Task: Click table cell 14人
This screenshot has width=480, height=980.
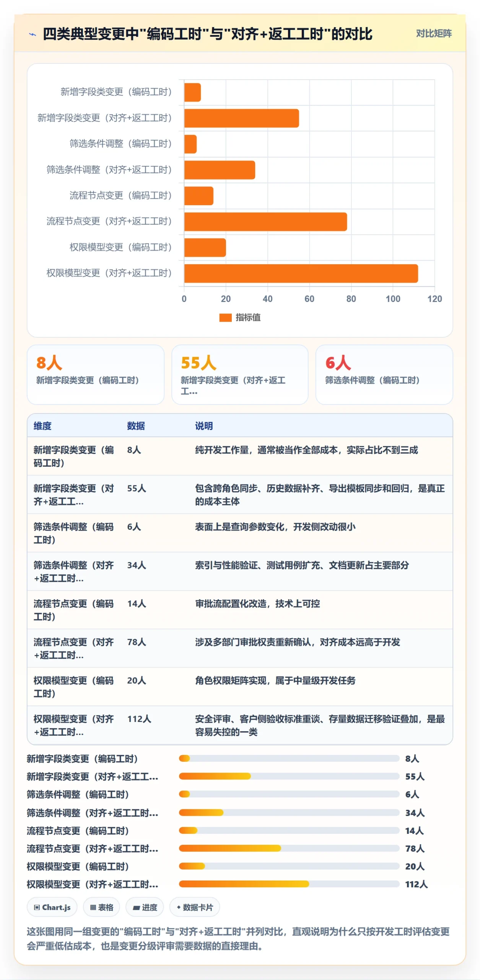Action: coord(137,604)
